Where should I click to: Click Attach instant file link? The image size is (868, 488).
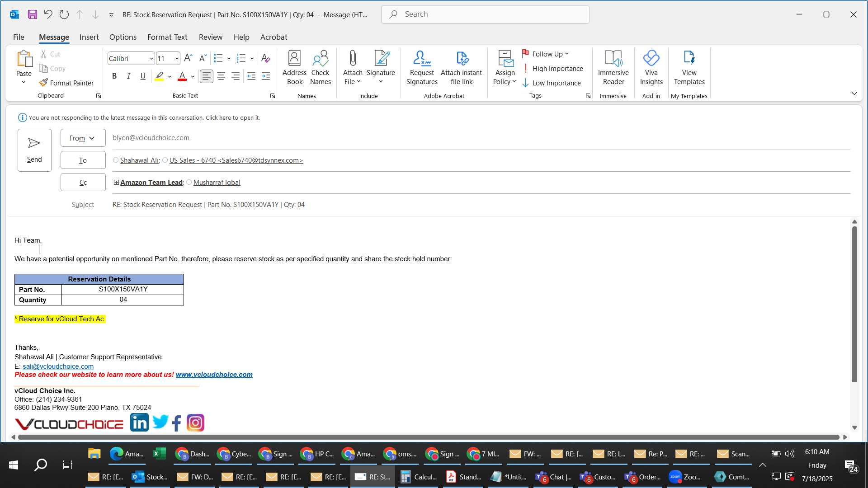click(461, 68)
